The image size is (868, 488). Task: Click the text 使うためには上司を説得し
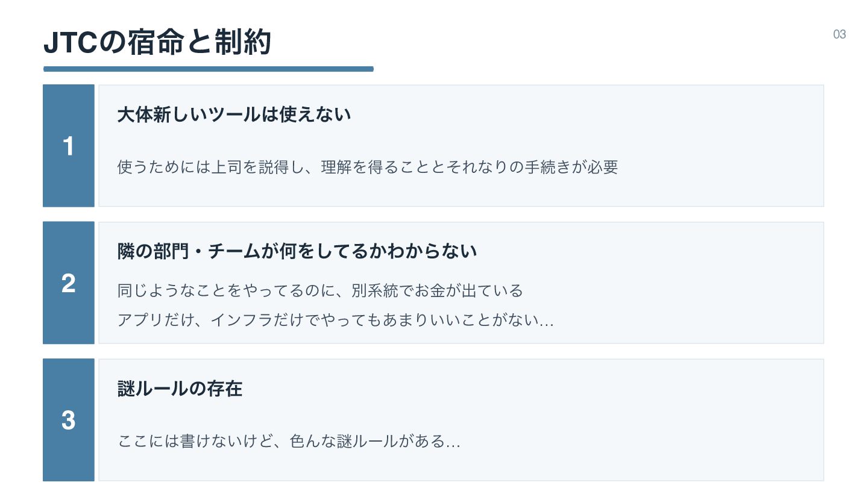coord(211,167)
